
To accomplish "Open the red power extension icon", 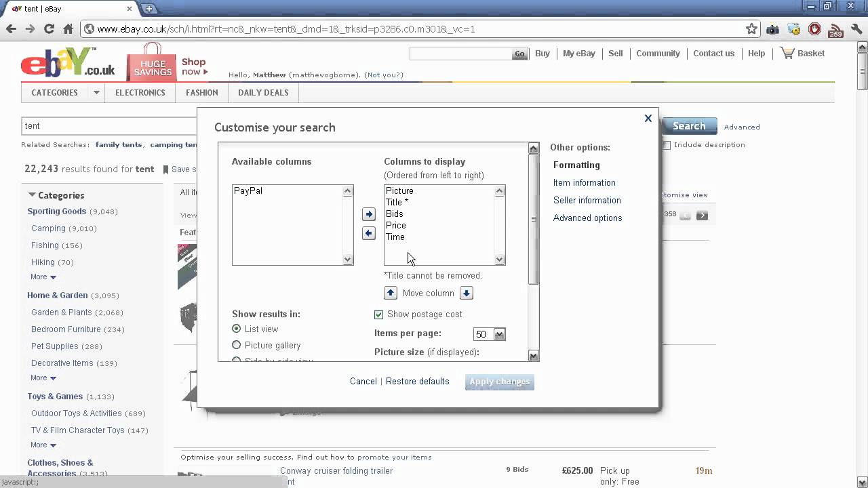I will tap(814, 29).
